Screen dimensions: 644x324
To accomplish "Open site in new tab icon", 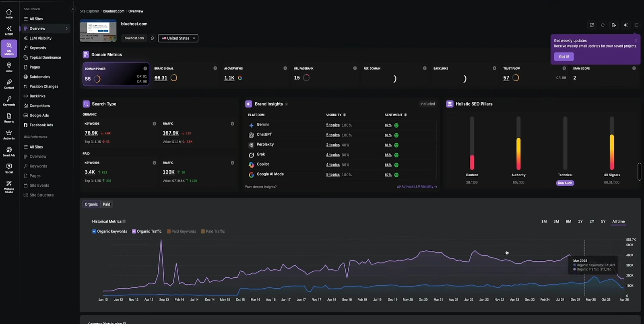I will 592,25.
